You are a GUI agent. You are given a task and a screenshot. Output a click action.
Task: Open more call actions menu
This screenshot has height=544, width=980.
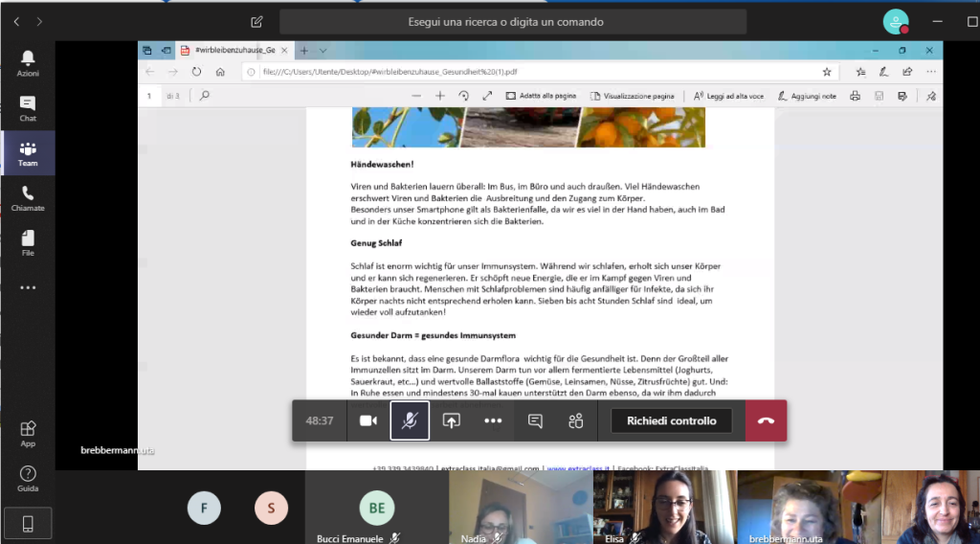coord(493,420)
